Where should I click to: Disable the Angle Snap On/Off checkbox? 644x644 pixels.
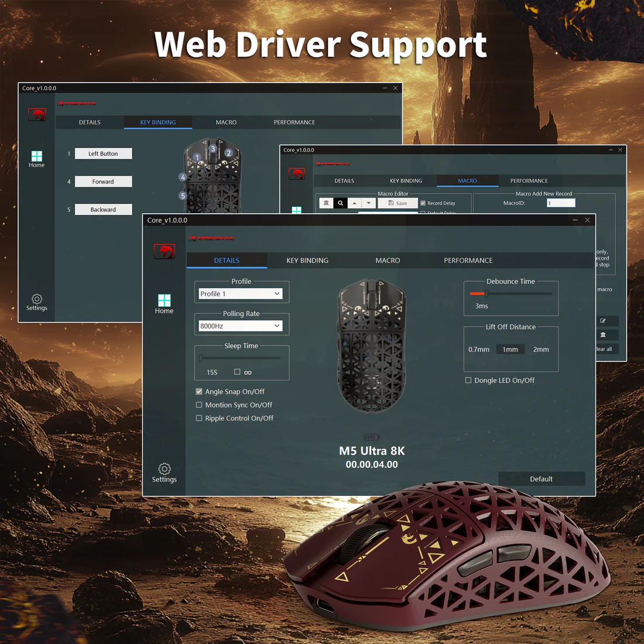coord(199,392)
